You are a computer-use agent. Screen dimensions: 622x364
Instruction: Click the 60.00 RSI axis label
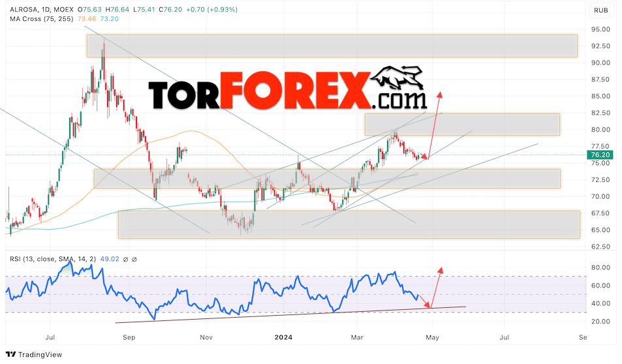click(600, 286)
